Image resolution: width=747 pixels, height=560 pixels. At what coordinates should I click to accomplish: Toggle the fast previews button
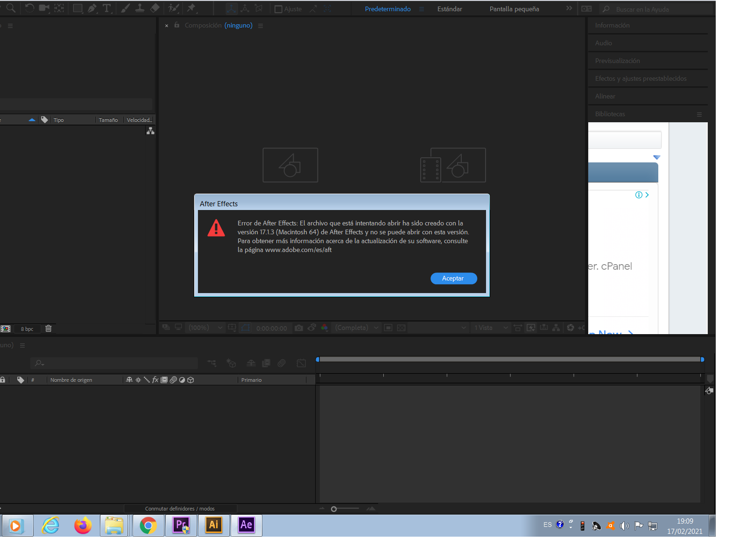pos(531,328)
